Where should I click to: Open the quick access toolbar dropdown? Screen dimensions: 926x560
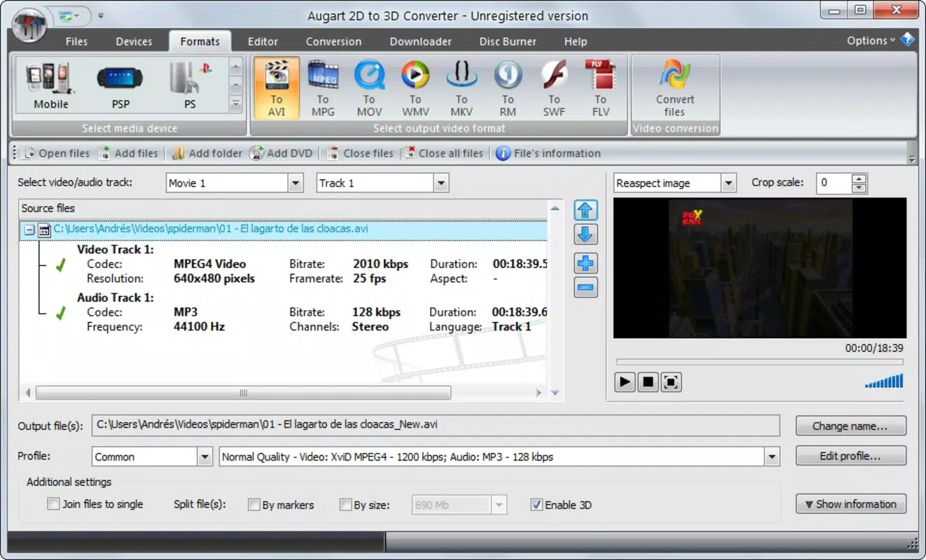tap(101, 15)
